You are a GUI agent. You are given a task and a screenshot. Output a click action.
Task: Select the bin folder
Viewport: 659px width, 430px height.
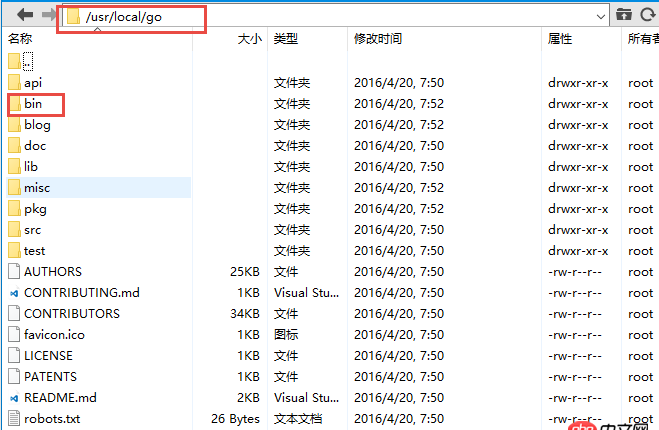click(x=26, y=103)
